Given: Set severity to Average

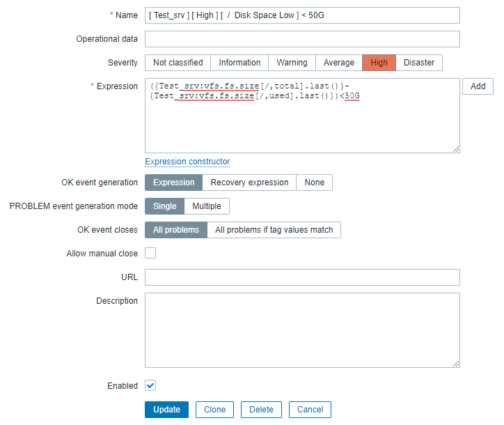Looking at the screenshot, I should (x=339, y=63).
